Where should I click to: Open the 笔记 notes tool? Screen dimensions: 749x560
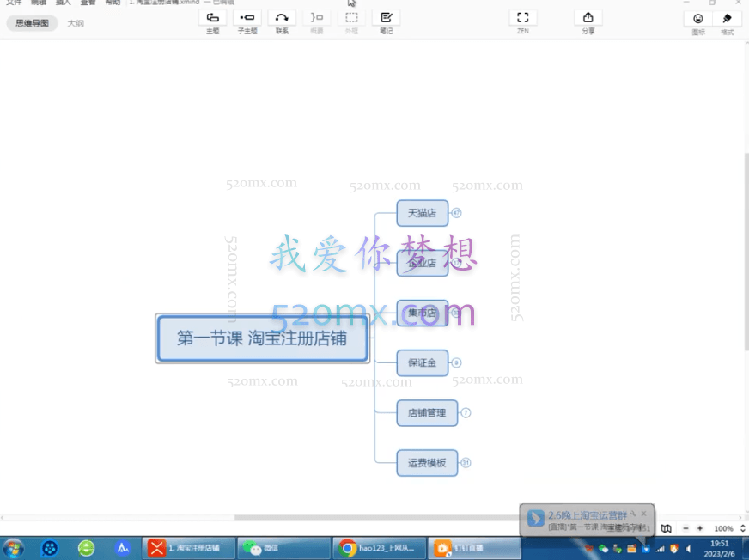387,18
